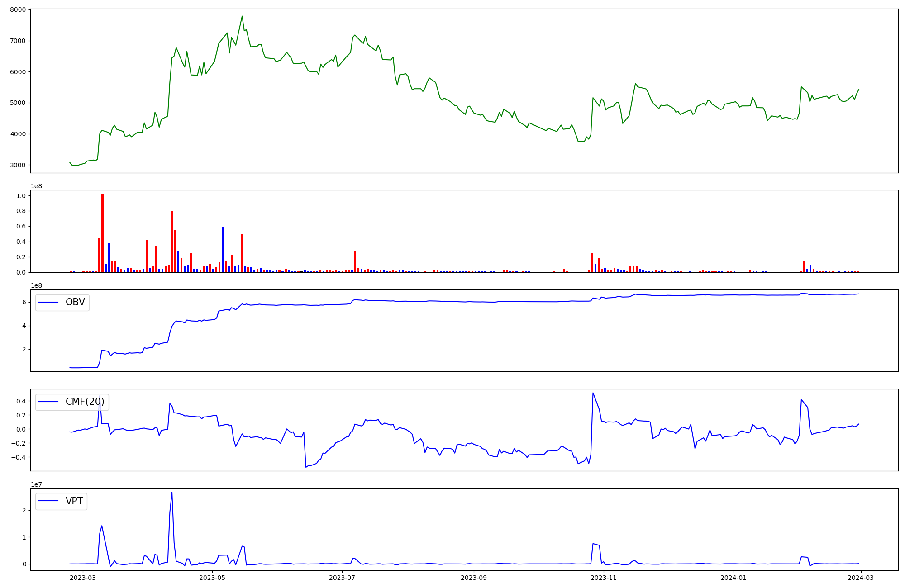Click the 3000 label on price axis
The image size is (905, 588).
tap(18, 165)
